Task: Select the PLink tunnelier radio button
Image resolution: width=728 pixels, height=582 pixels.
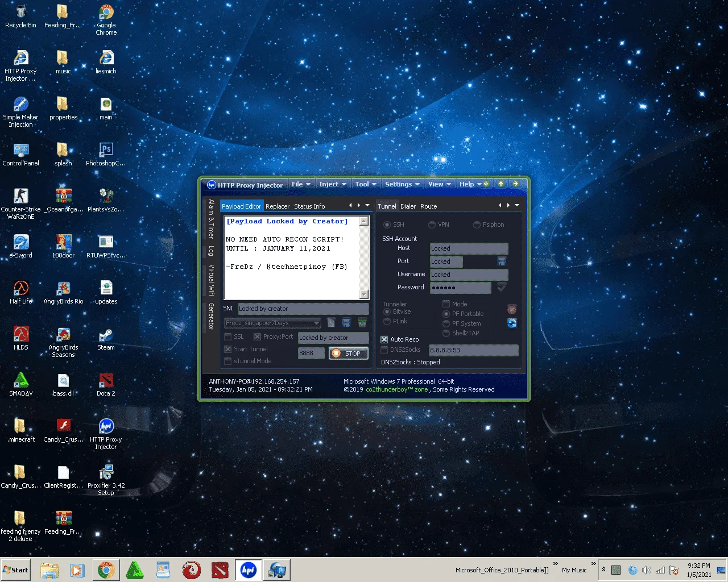Action: 387,321
